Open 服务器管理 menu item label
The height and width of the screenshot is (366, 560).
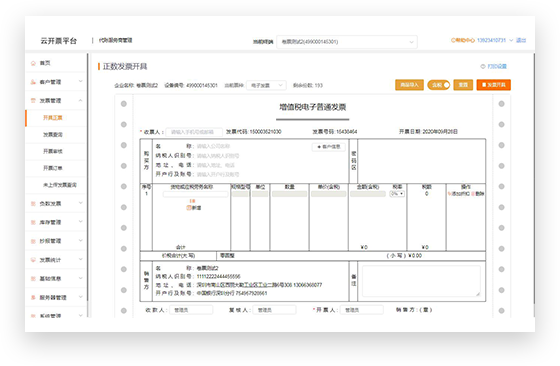(x=53, y=297)
